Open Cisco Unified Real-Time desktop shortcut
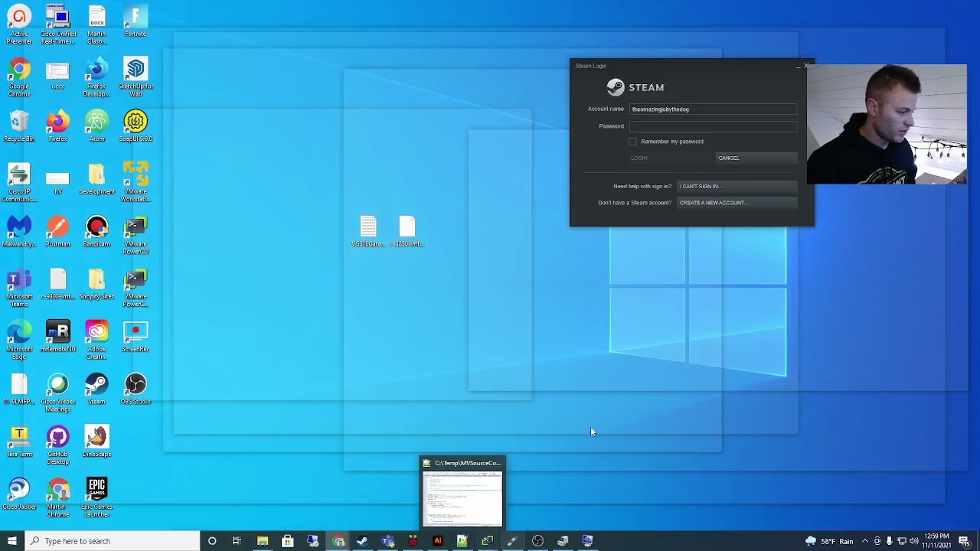Image resolution: width=980 pixels, height=551 pixels. (x=58, y=24)
